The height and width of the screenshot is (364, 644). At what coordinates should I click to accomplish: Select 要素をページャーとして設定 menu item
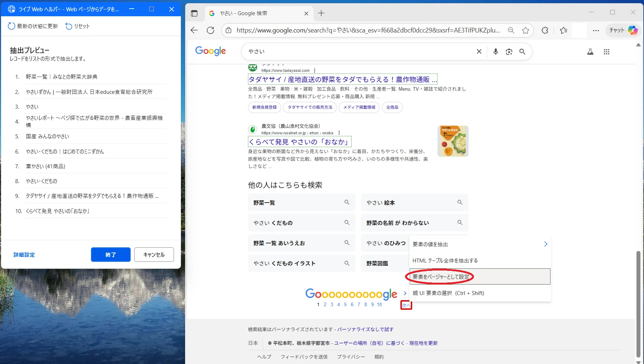click(x=480, y=277)
